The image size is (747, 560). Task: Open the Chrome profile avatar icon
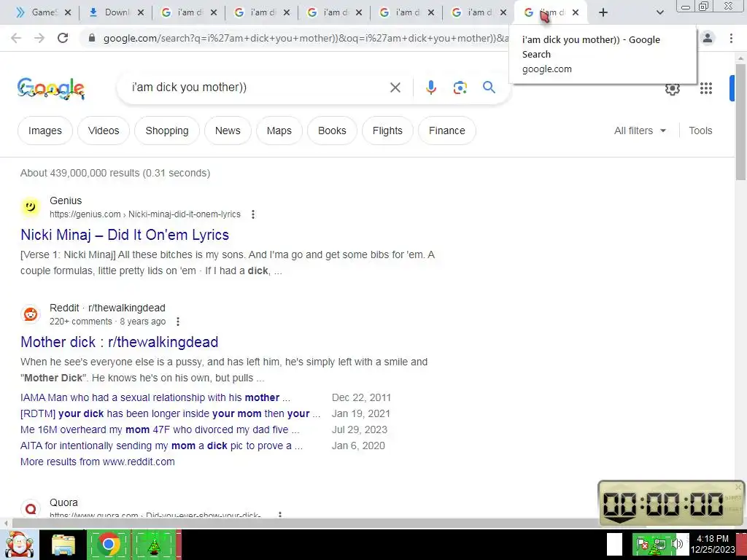tap(708, 38)
